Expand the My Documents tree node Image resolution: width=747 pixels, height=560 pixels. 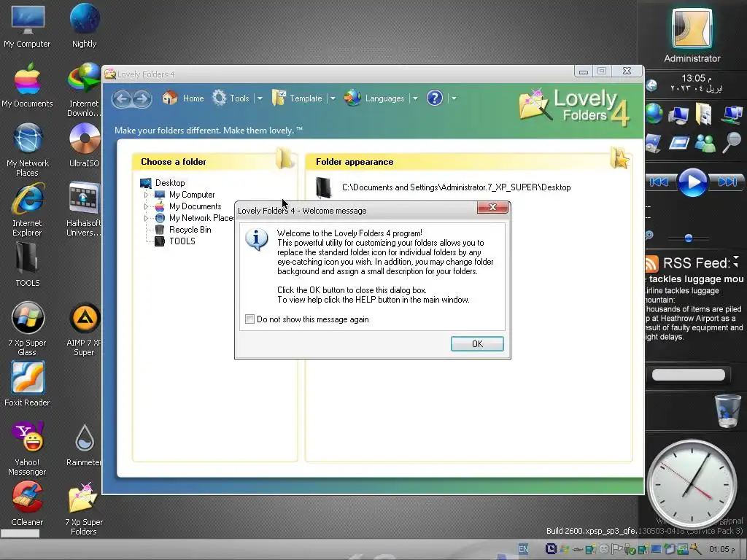(x=146, y=206)
